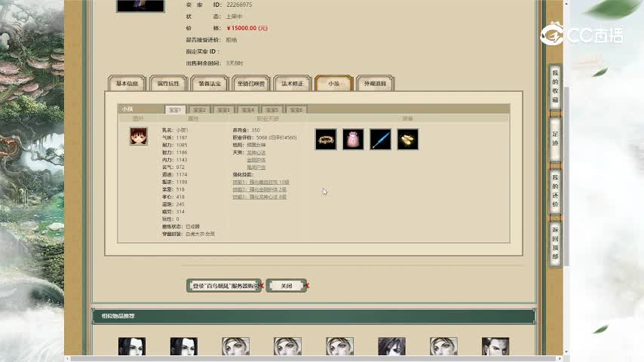
Task: Inspect the blue sword equipment icon
Action: (380, 140)
